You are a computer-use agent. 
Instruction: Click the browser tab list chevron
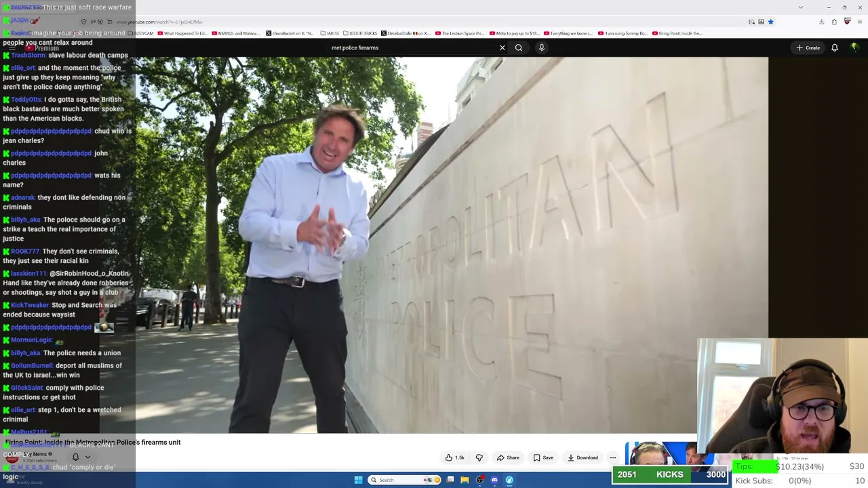[800, 7]
